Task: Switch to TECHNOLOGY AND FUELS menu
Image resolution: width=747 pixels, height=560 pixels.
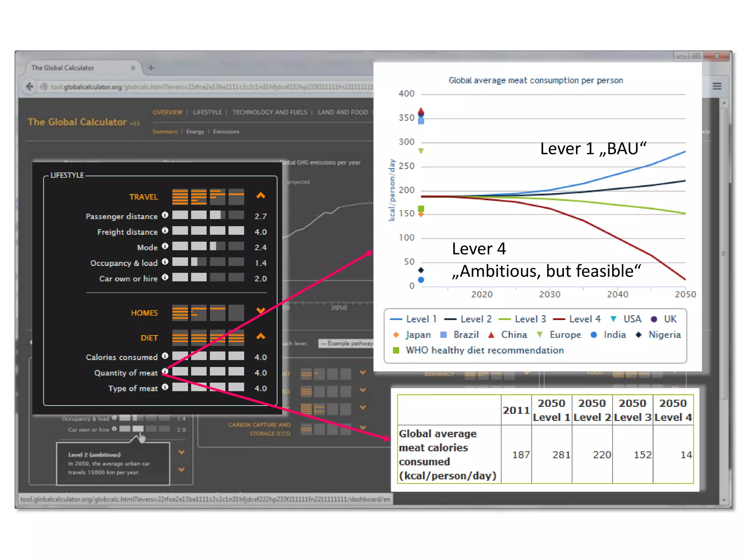Action: [270, 112]
